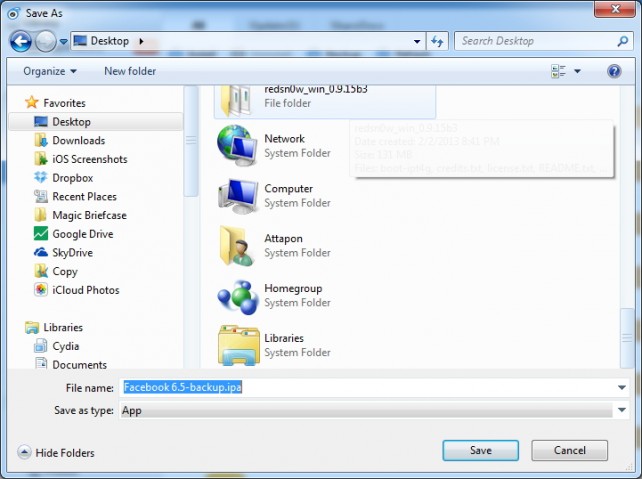Select Favorites star in navigation pane

click(x=32, y=102)
